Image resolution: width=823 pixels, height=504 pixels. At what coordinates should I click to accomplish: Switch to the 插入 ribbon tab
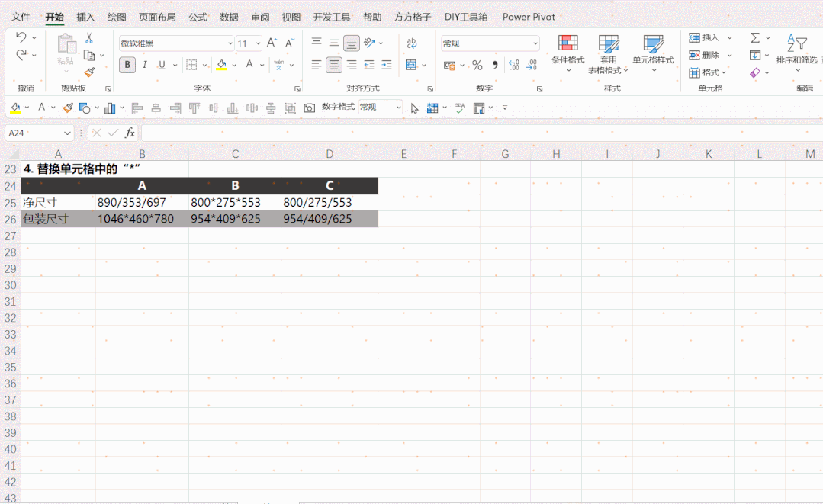[x=85, y=17]
